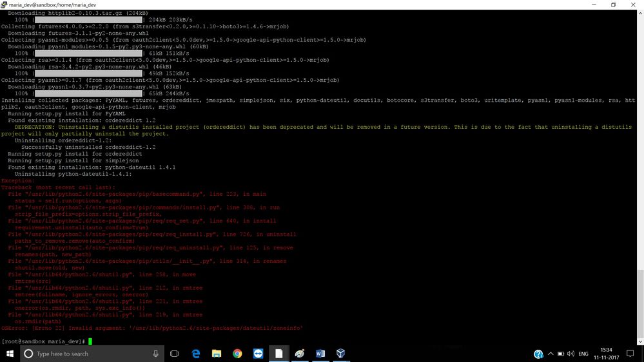The height and width of the screenshot is (362, 644).
Task: Click the shell prompt [root@sandbox maria_dev]#
Action: (x=43, y=341)
